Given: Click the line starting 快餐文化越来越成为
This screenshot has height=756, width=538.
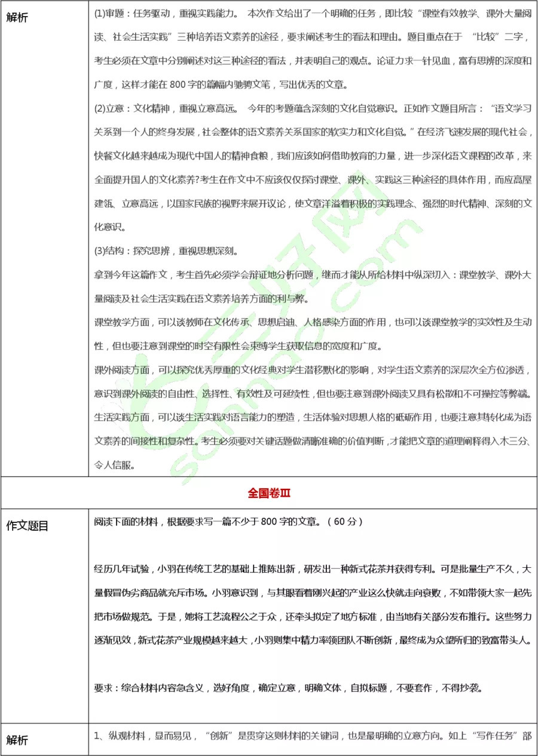Looking at the screenshot, I should [x=313, y=155].
